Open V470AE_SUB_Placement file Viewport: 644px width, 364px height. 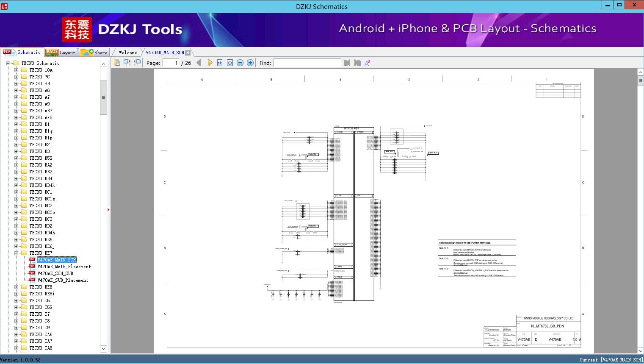point(63,280)
